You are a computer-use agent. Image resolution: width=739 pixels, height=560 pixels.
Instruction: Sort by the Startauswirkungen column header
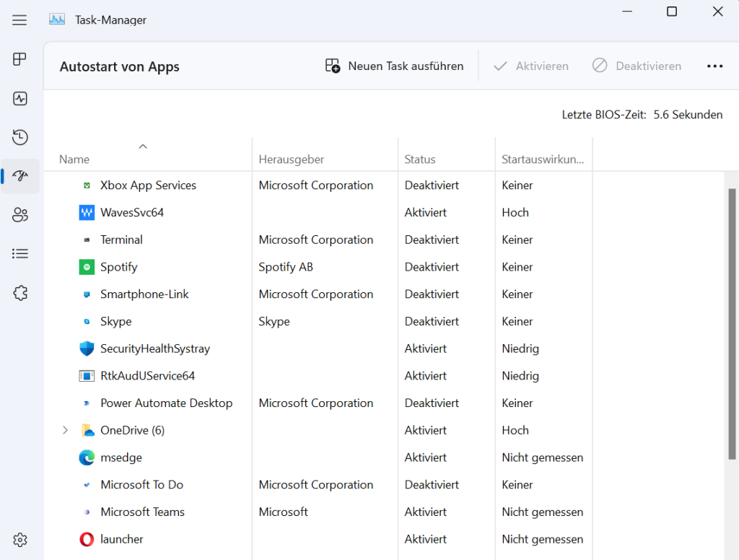pos(543,159)
